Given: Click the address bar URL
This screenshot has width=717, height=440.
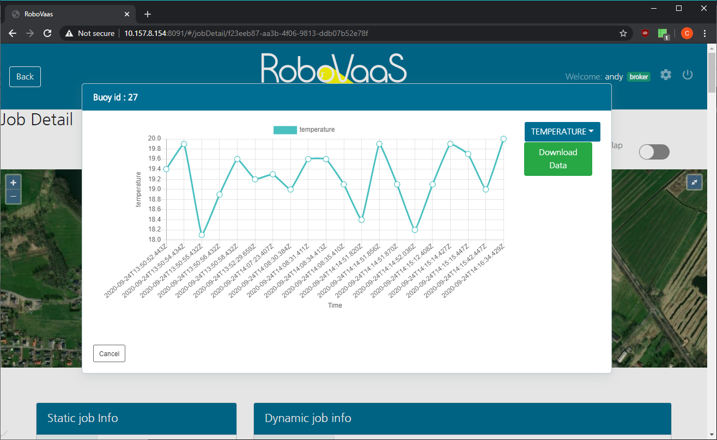Looking at the screenshot, I should pos(300,33).
